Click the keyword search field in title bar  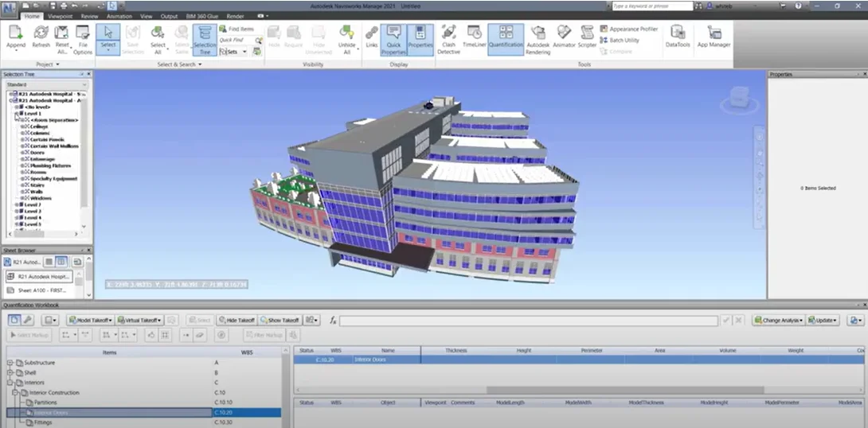pyautogui.click(x=652, y=6)
